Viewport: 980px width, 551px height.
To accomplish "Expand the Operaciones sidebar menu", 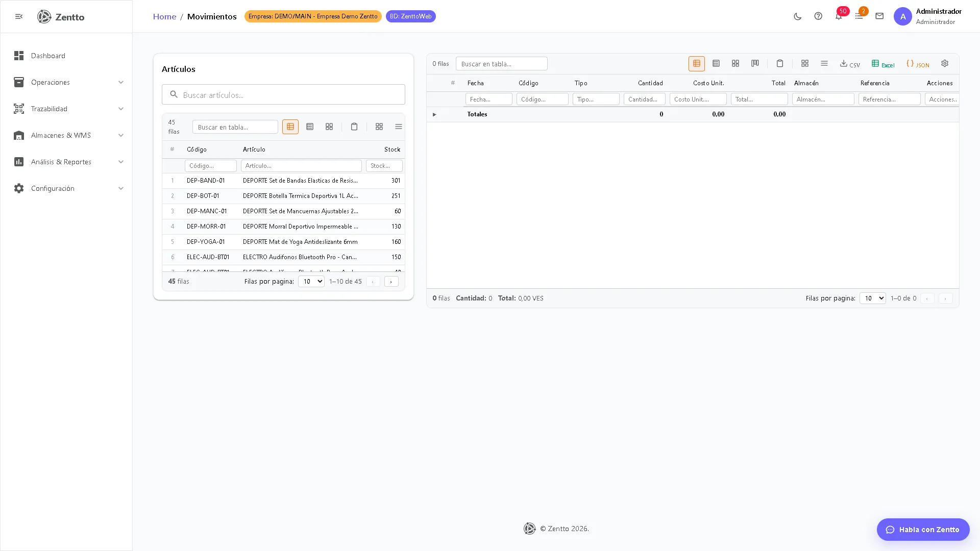I will click(66, 82).
